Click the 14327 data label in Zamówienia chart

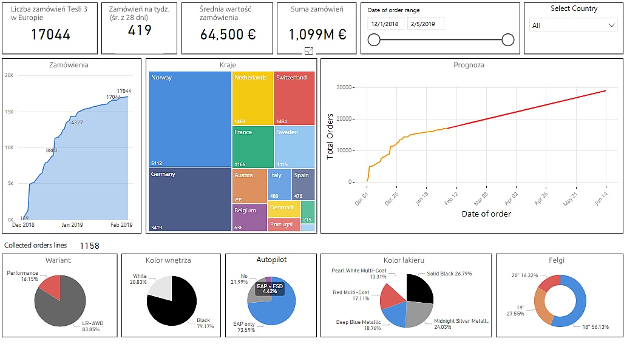(x=76, y=123)
